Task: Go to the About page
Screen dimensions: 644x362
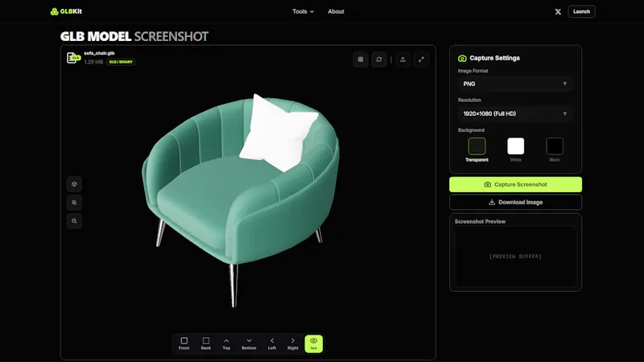Action: pyautogui.click(x=336, y=11)
